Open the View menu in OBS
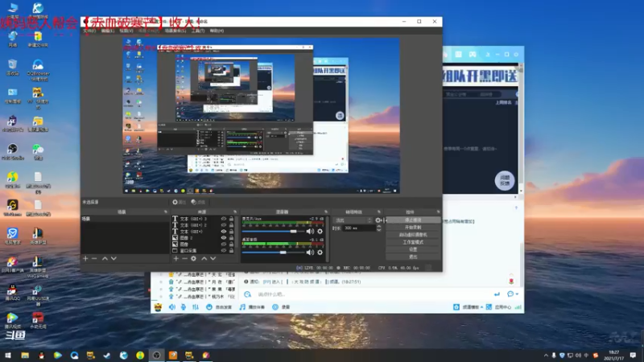644x362 pixels. (x=126, y=31)
